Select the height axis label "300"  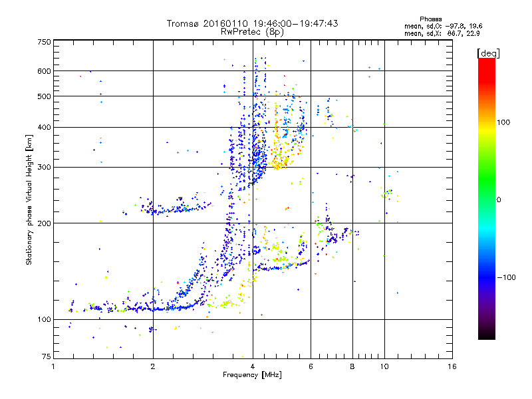44,168
